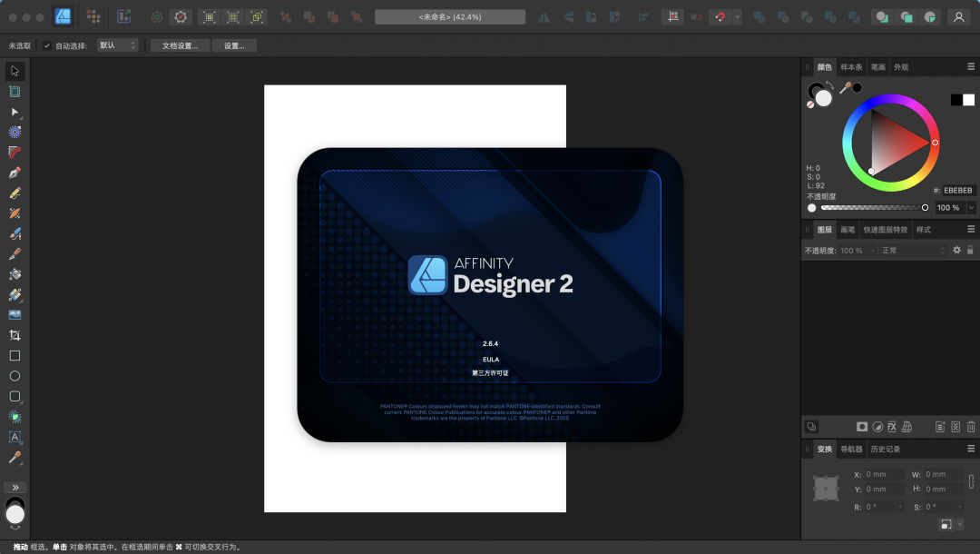Open the account profile icon

coord(958,16)
